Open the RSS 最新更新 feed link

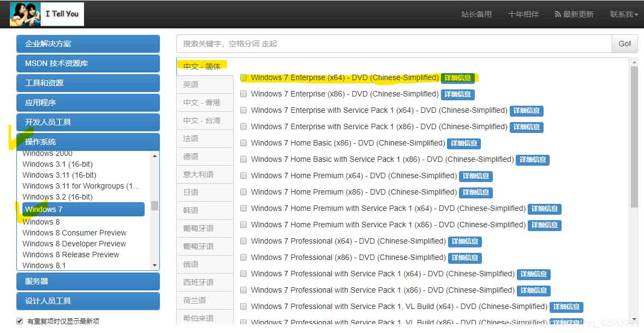(574, 14)
